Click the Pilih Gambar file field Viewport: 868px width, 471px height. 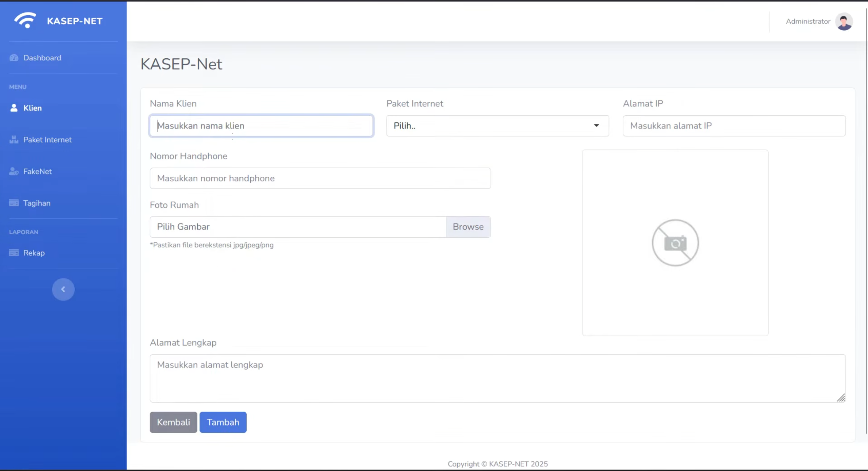[298, 227]
